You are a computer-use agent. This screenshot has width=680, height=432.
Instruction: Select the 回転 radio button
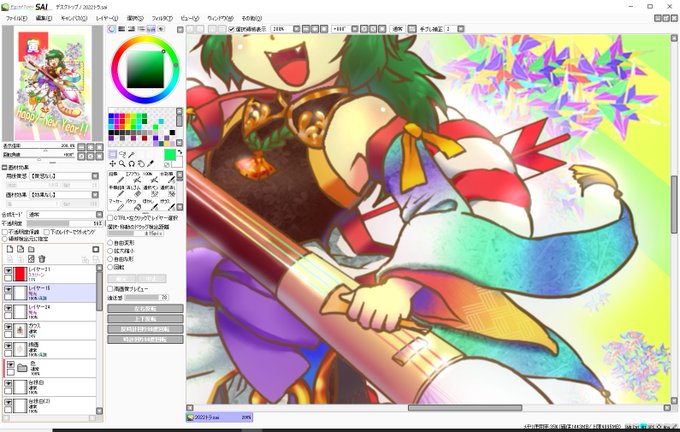pyautogui.click(x=110, y=267)
